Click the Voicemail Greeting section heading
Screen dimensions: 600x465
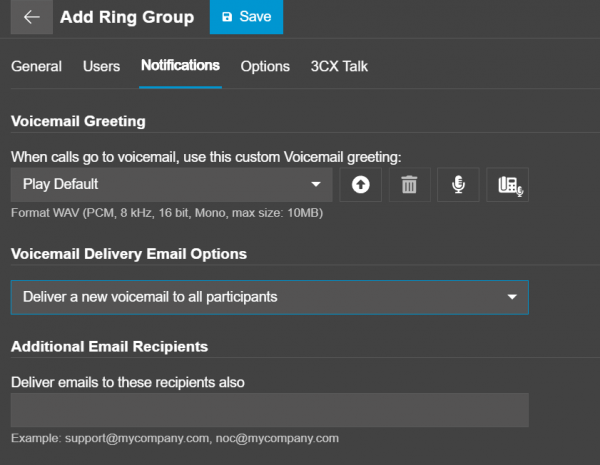pos(78,121)
